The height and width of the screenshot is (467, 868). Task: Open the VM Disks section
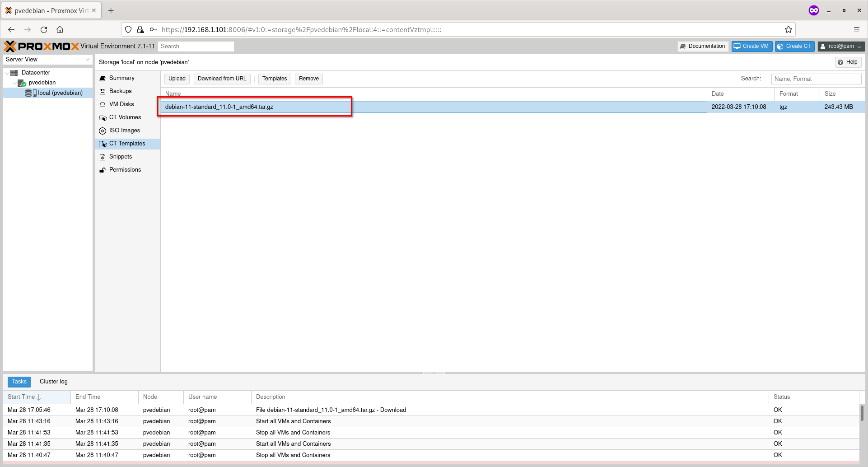click(x=128, y=104)
